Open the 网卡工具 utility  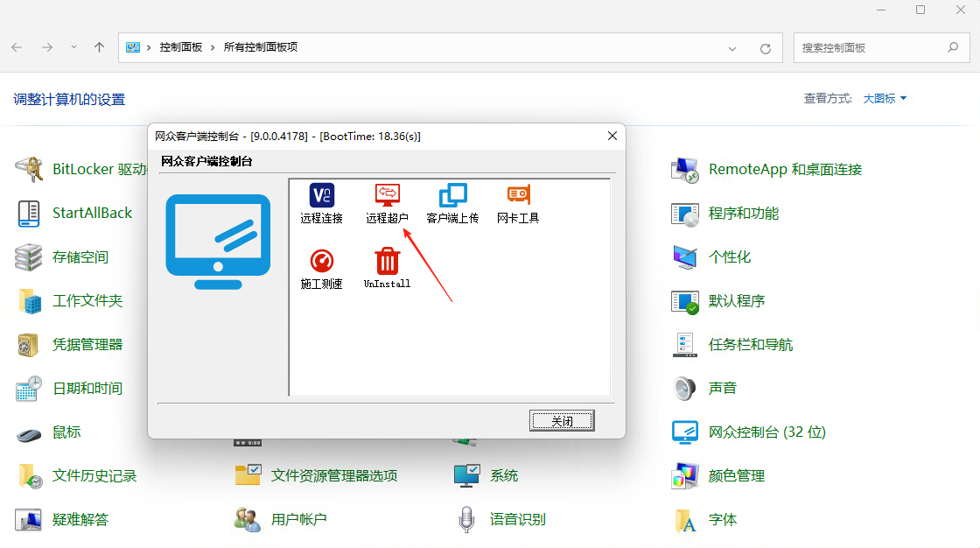(516, 203)
